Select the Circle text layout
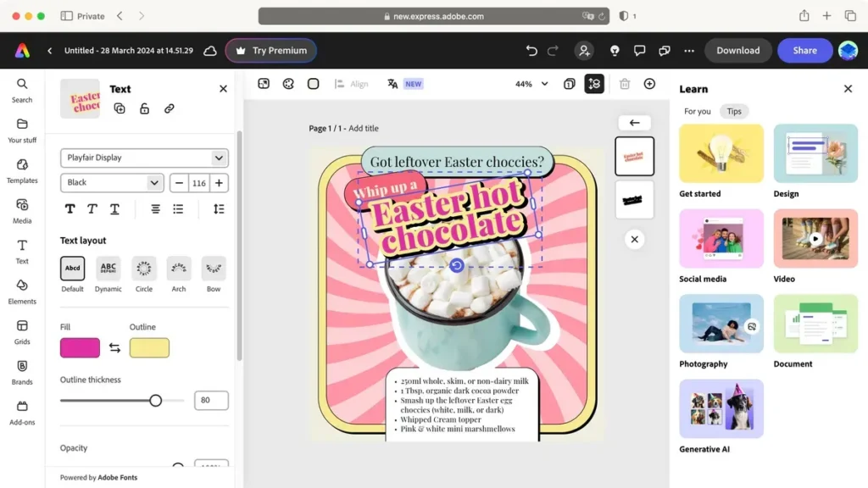Image resolution: width=868 pixels, height=488 pixels. tap(144, 269)
